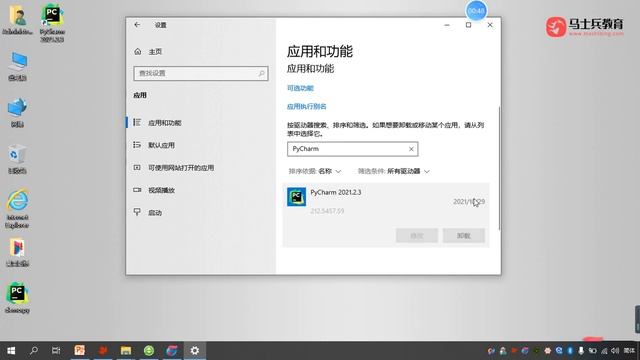Viewport: 640px width, 360px height.
Task: Open the Recycle Bin on desktop
Action: coord(17,159)
